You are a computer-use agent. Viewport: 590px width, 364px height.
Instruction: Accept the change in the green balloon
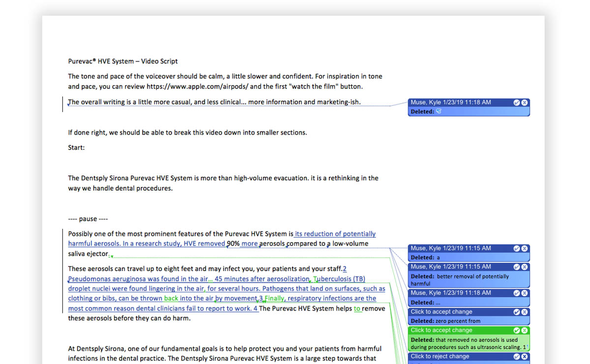click(x=517, y=331)
